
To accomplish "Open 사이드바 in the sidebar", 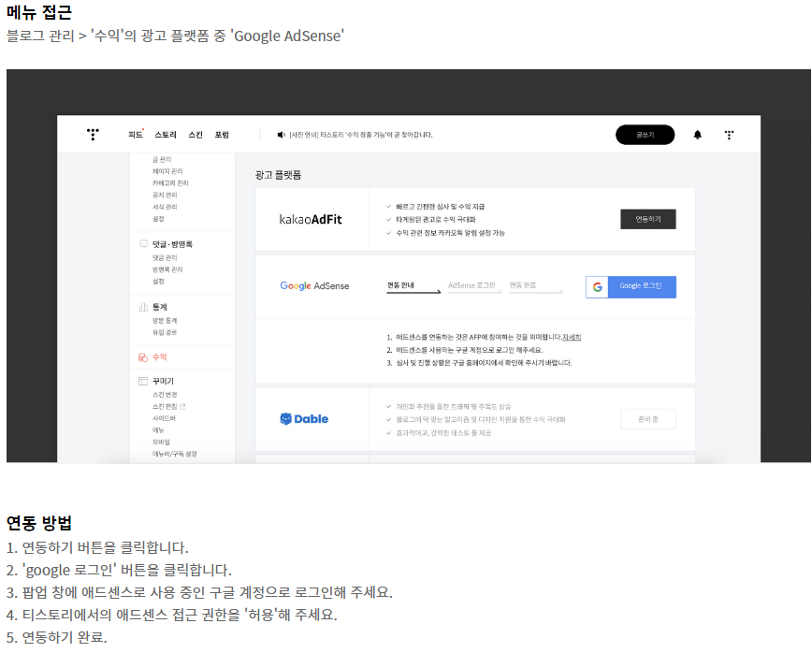I will pos(164,418).
